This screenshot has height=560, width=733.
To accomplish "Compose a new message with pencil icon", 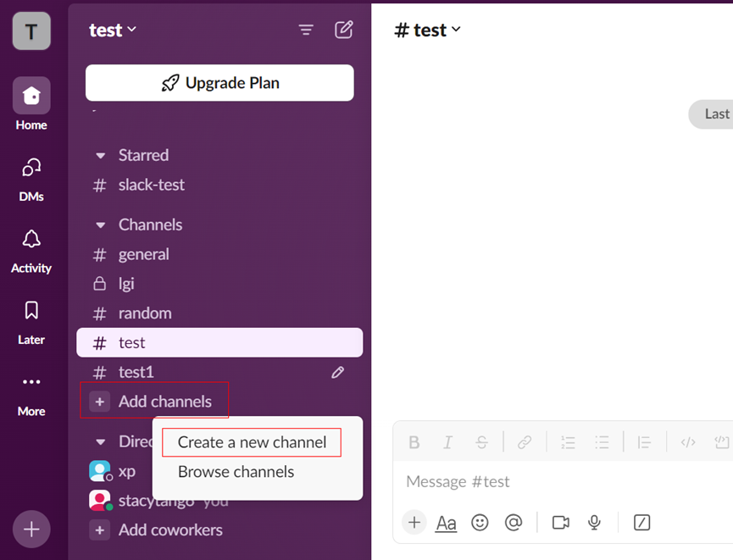I will (343, 30).
